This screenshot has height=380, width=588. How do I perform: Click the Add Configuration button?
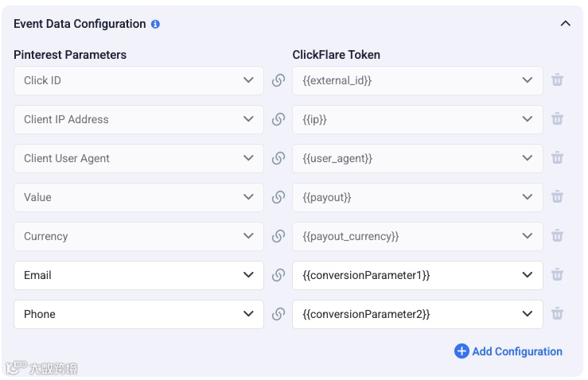pyautogui.click(x=508, y=351)
